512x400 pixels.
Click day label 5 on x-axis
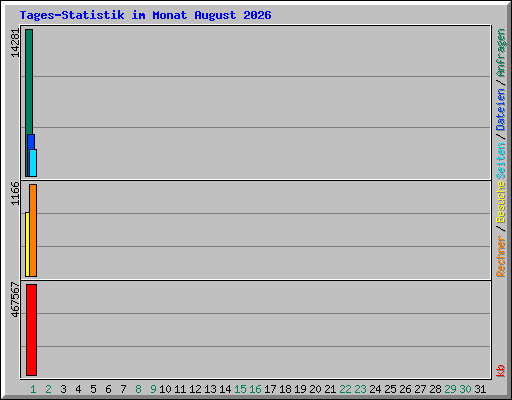coord(93,389)
